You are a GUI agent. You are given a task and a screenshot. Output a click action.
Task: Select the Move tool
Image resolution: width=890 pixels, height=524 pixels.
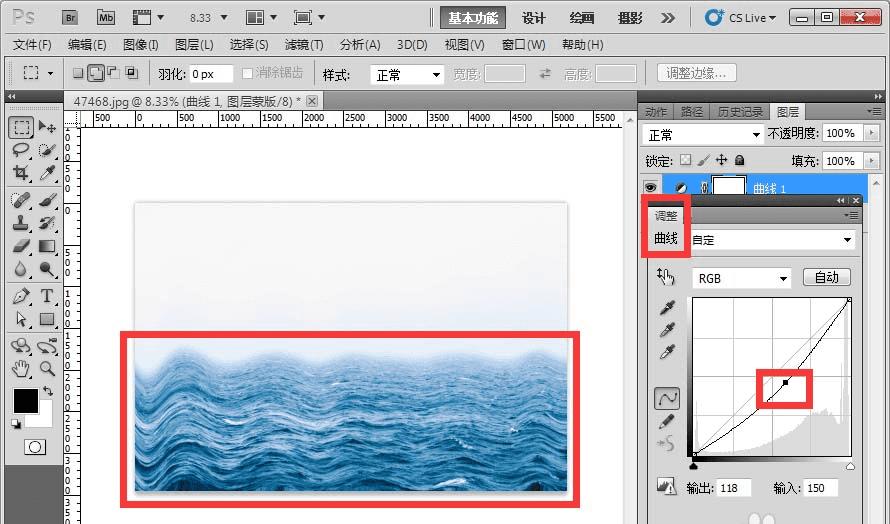(x=47, y=127)
